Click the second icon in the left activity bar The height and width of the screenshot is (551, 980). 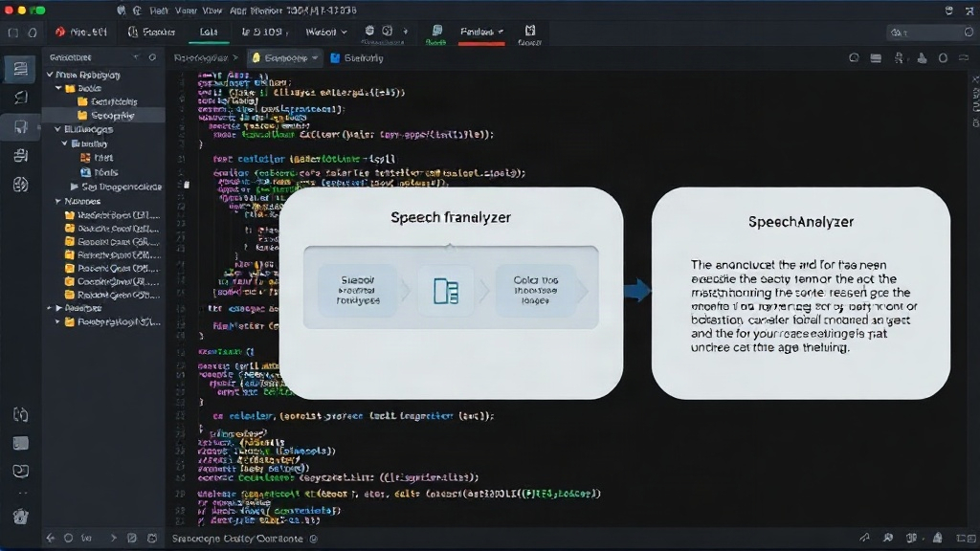20,98
